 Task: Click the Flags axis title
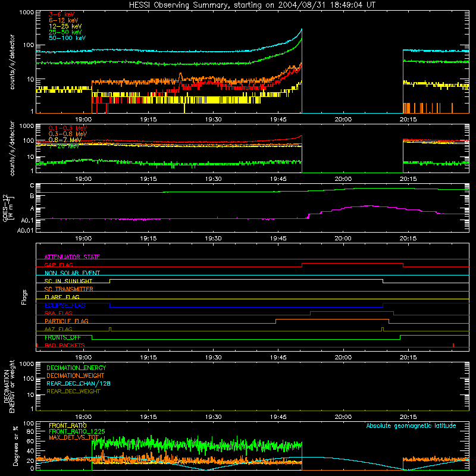tap(24, 297)
